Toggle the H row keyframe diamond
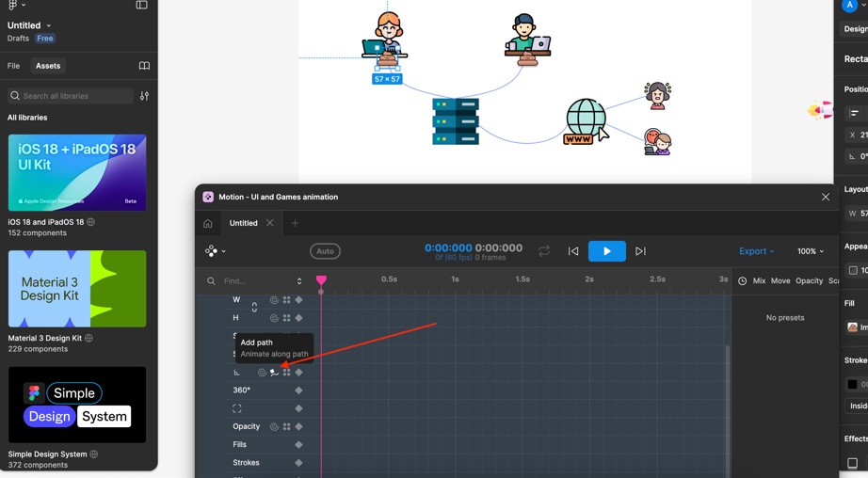This screenshot has width=868, height=478. coord(299,318)
